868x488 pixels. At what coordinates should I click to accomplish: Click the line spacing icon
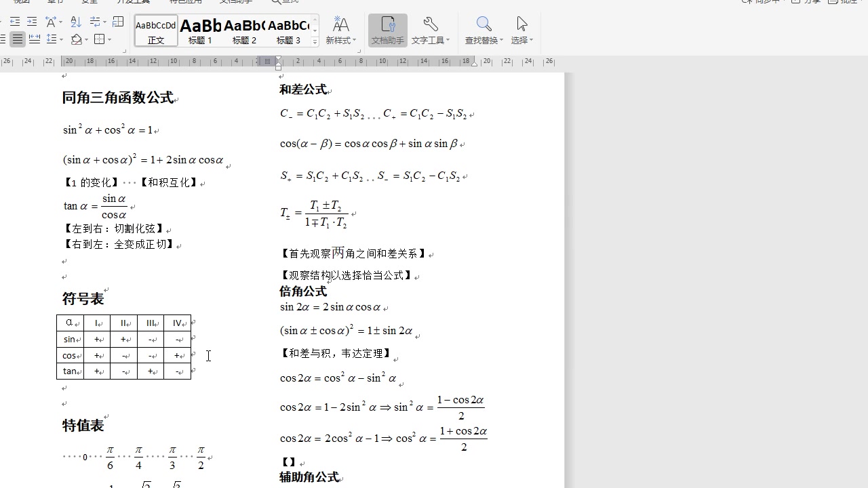click(x=52, y=40)
